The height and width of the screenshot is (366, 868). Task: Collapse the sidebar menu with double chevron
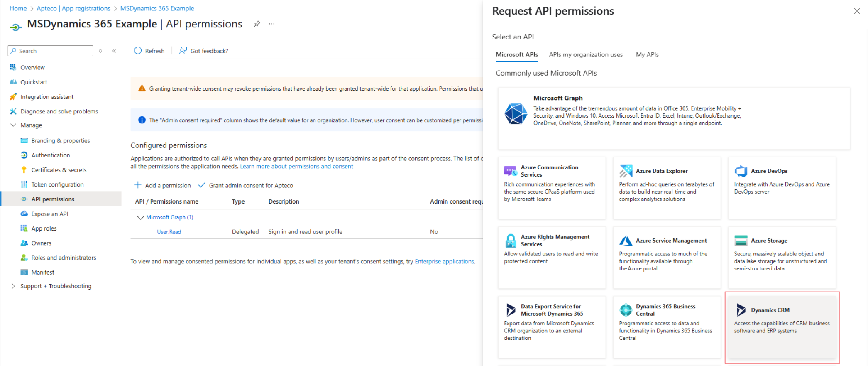pos(114,51)
